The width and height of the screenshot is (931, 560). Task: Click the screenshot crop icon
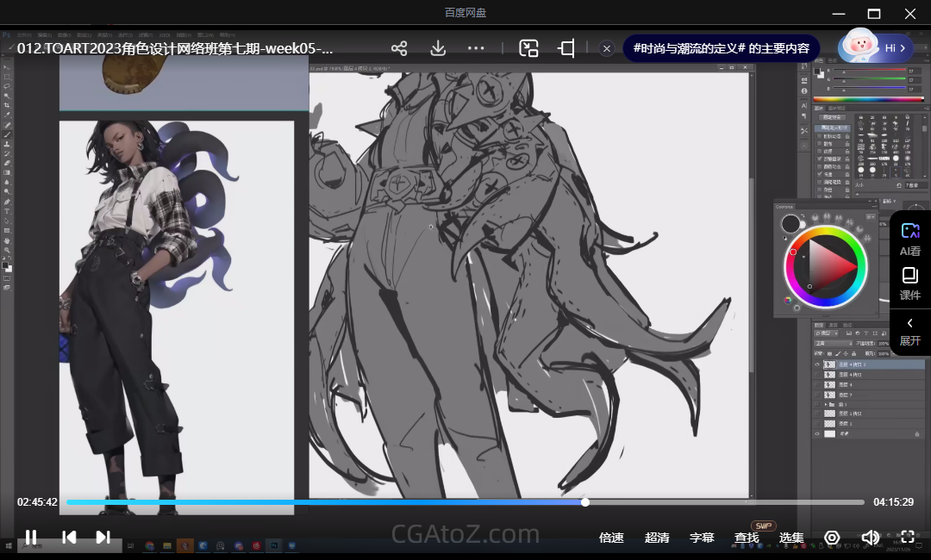click(x=566, y=48)
